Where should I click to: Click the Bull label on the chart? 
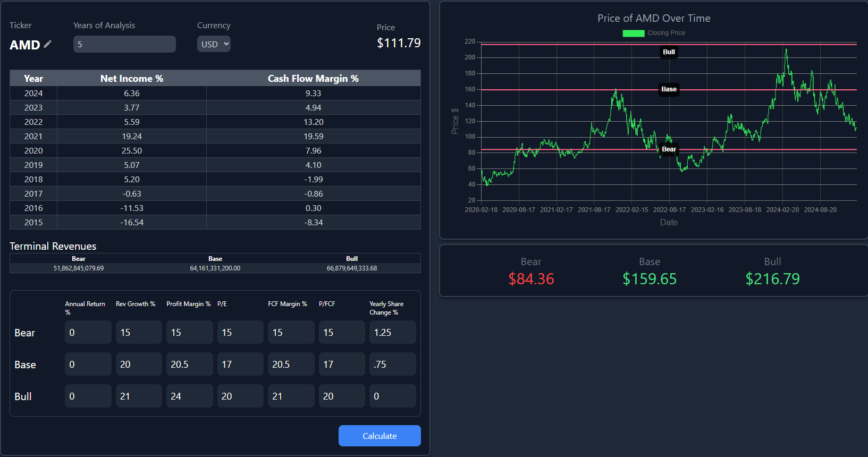pyautogui.click(x=669, y=52)
